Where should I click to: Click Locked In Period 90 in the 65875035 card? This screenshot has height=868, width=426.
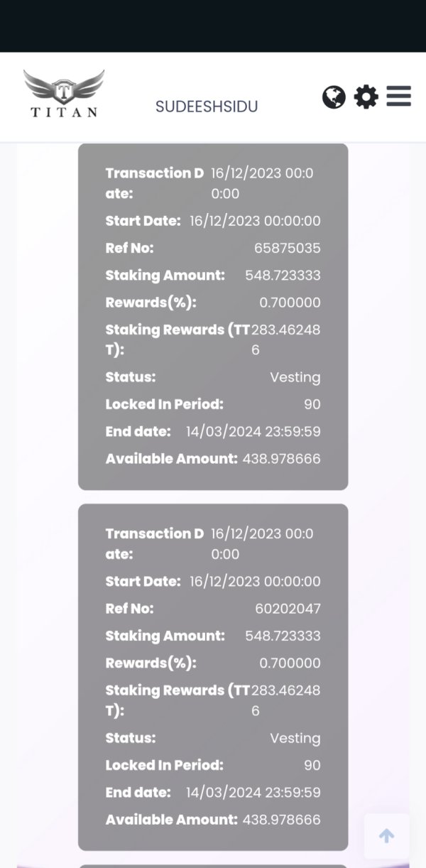[312, 404]
